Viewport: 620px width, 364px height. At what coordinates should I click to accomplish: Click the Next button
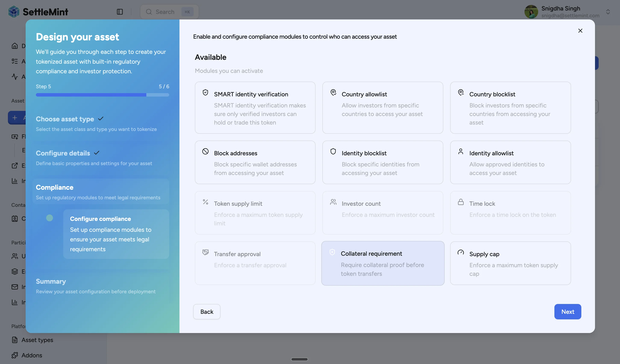coord(567,312)
